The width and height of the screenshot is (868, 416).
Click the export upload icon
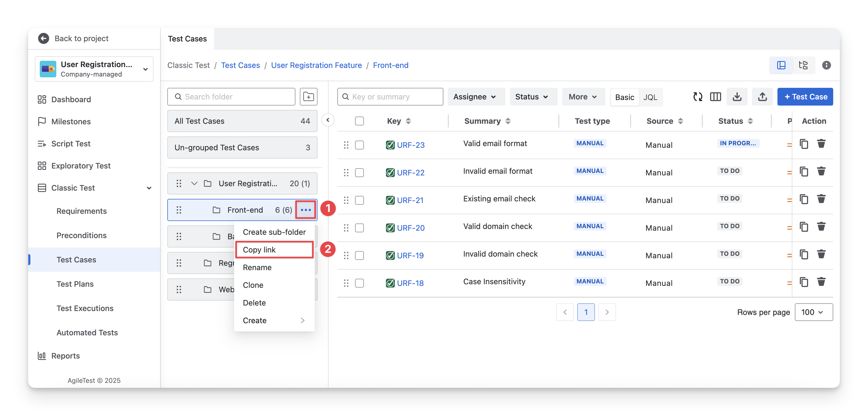pos(762,97)
